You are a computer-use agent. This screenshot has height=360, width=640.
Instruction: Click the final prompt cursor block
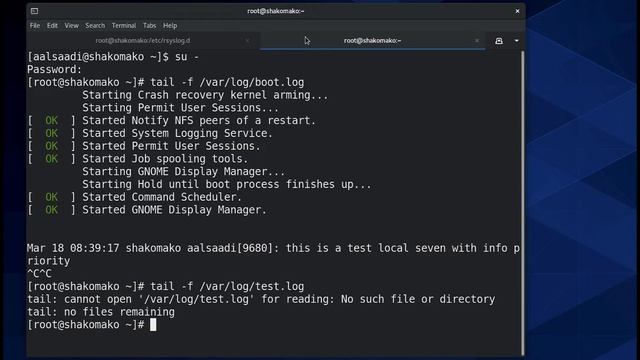pyautogui.click(x=153, y=325)
